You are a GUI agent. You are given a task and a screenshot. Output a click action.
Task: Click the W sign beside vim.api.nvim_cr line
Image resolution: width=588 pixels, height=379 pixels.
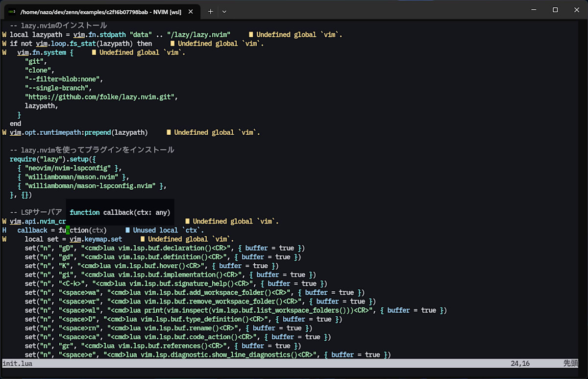click(x=4, y=222)
